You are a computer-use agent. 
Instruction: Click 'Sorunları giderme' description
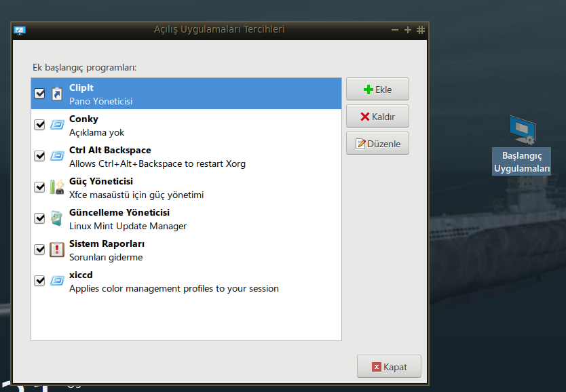106,258
